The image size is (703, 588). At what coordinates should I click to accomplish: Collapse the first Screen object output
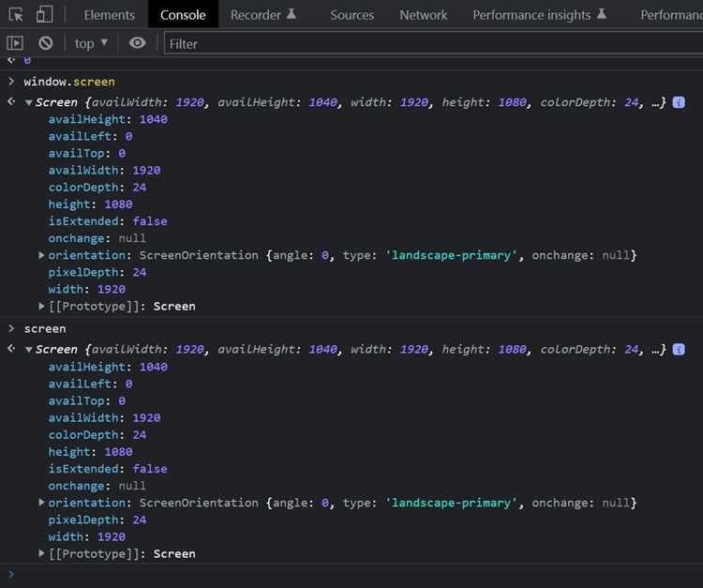pos(29,103)
